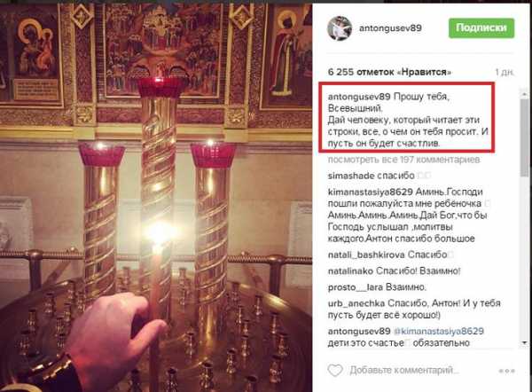The image size is (532, 392).
Task: Click the comments scrollbar thumb
Action: [525, 137]
